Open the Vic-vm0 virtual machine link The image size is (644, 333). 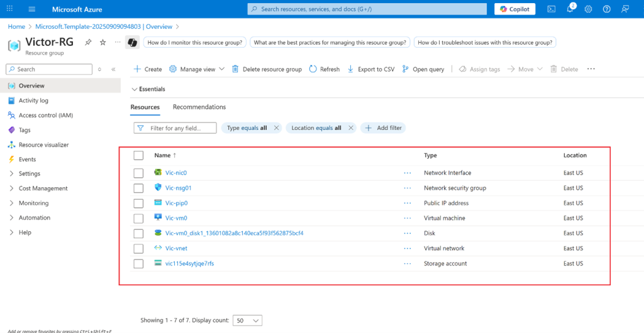(x=176, y=218)
